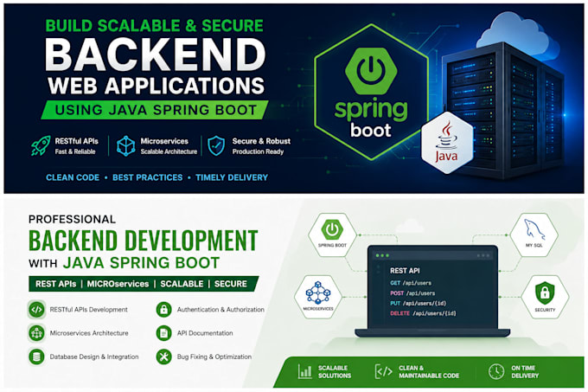Image resolution: width=588 pixels, height=392 pixels.
Task: Click the GET /api/users line
Action: click(x=411, y=283)
